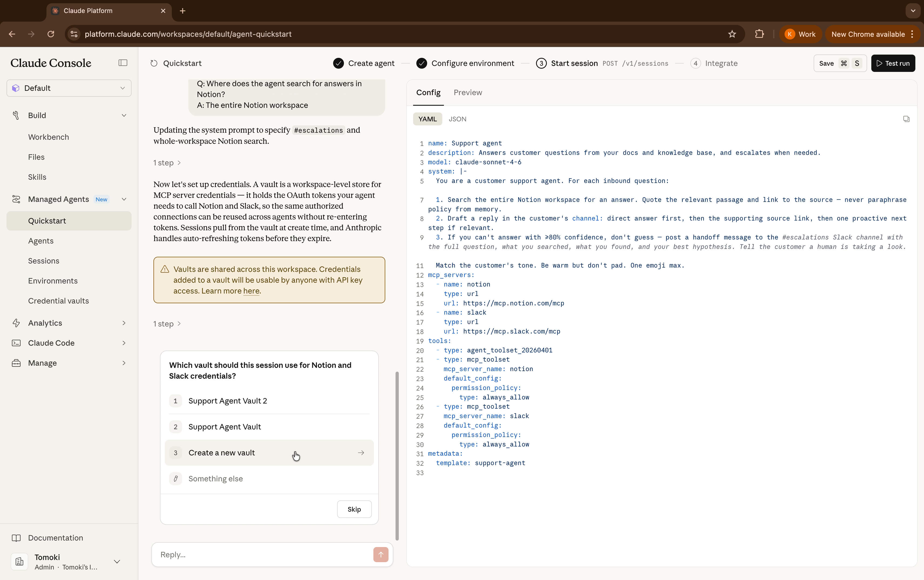
Task: Open Chrome extensions puzzle icon
Action: [x=759, y=34]
